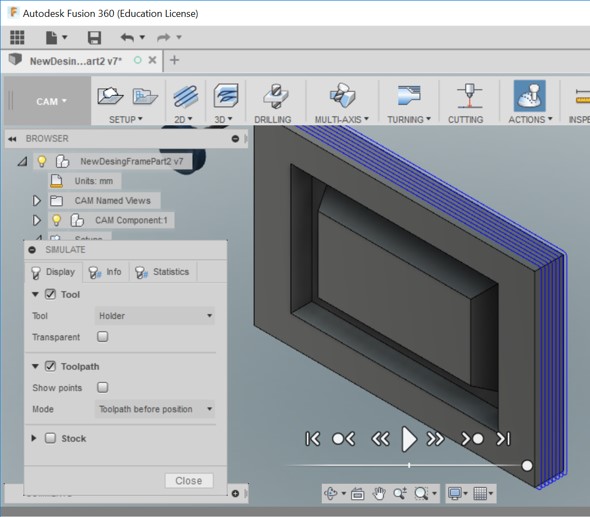The image size is (590, 517).
Task: Expand the CAM Named Views folder
Action: (36, 201)
